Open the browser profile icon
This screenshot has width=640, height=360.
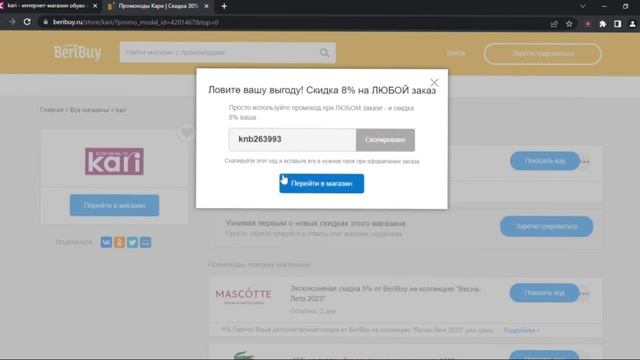(632, 24)
